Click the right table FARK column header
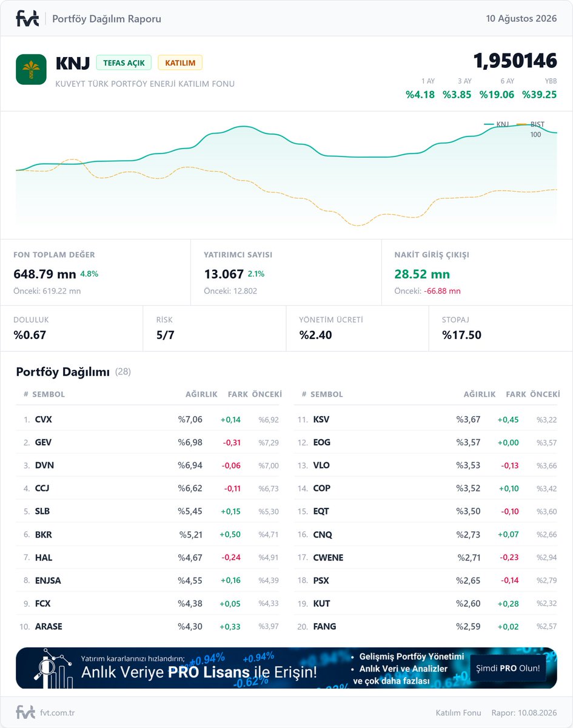The image size is (573, 728). [x=516, y=394]
